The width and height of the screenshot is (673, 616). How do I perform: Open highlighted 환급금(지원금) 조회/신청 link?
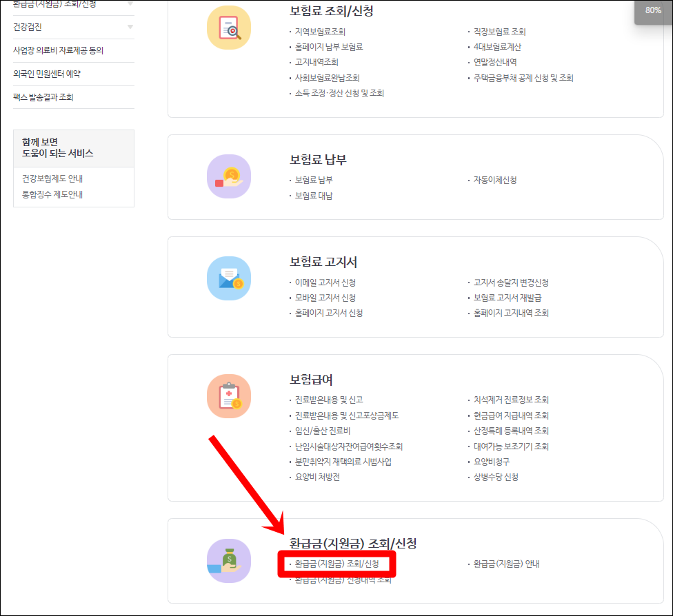pos(337,564)
